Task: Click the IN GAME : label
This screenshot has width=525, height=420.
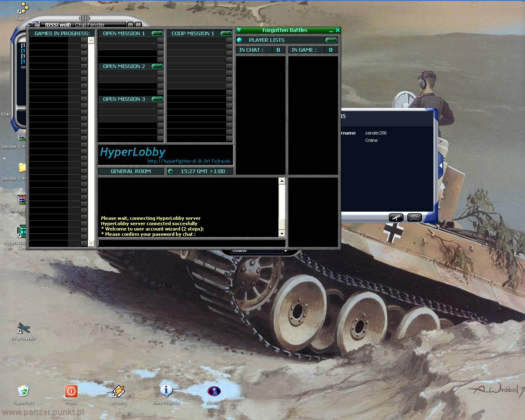Action: coord(304,50)
